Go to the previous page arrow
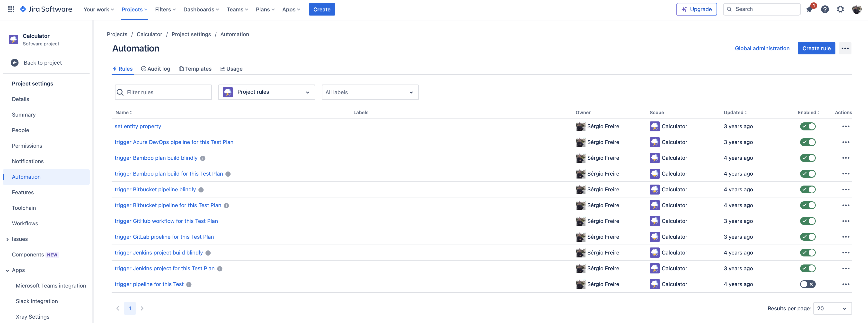868x323 pixels. pyautogui.click(x=118, y=308)
